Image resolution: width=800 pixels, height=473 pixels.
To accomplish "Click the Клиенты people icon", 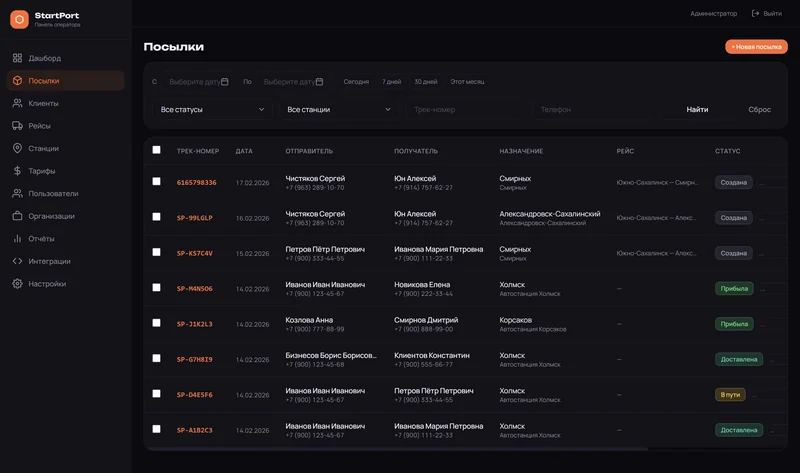I will 17,103.
